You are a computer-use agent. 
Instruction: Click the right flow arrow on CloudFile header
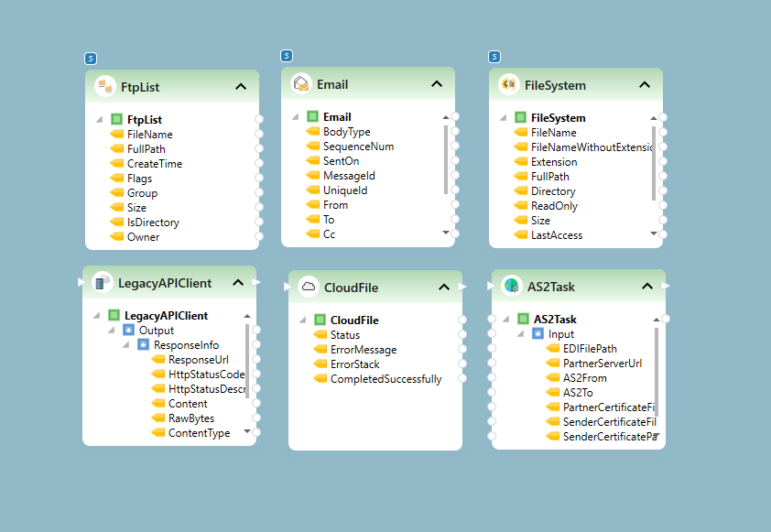[x=462, y=287]
